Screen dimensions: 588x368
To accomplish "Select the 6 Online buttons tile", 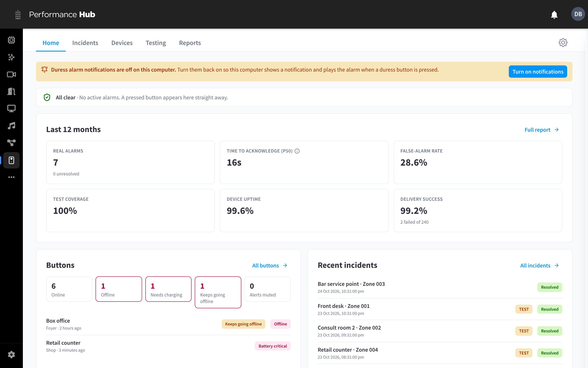I will pos(69,289).
